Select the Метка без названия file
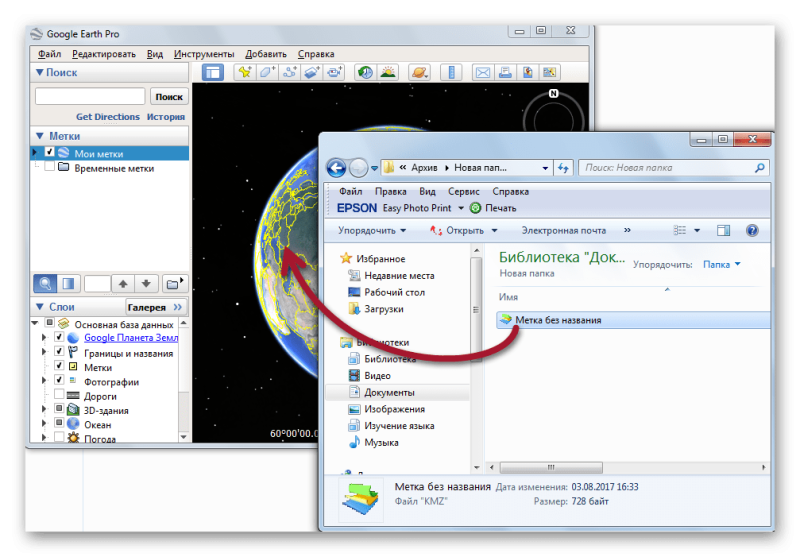The height and width of the screenshot is (557, 800). [633, 320]
